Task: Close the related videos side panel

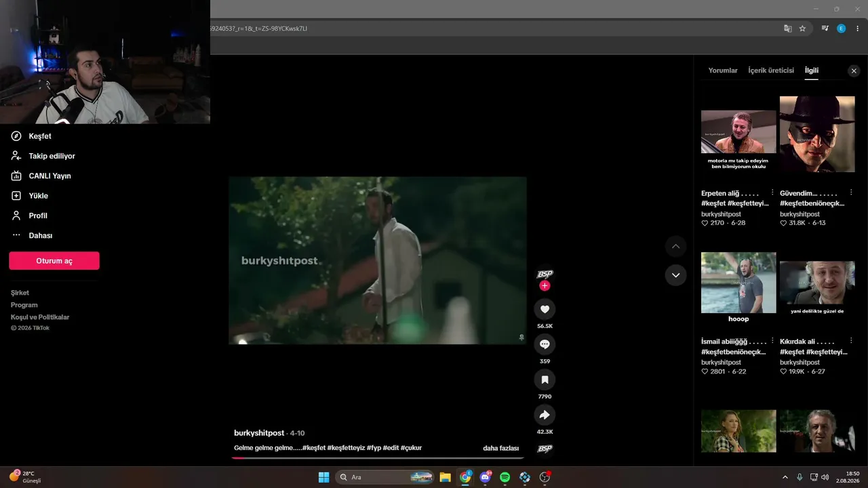Action: pyautogui.click(x=854, y=71)
